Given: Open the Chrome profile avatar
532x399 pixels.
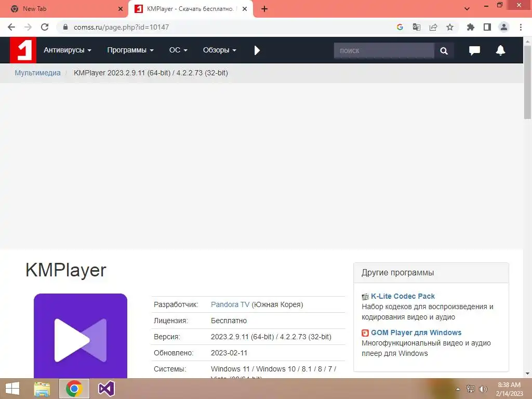Looking at the screenshot, I should (x=504, y=27).
